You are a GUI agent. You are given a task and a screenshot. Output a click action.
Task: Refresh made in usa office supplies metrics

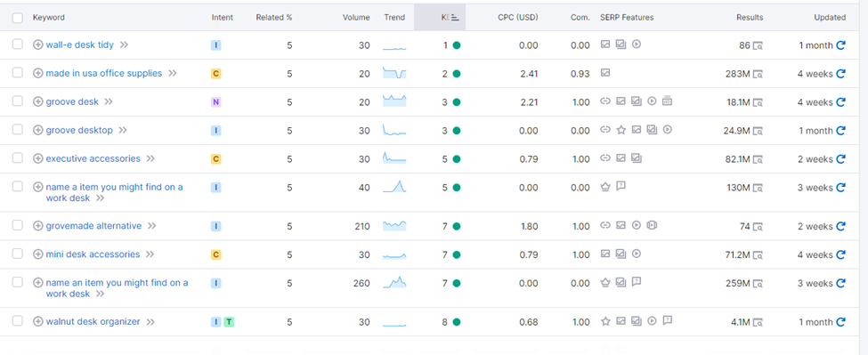(841, 74)
